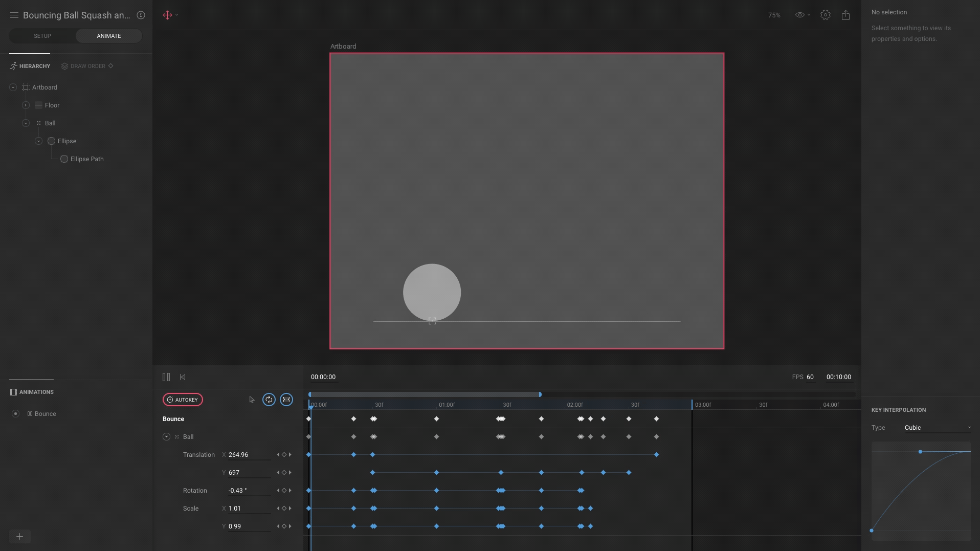Edit the Rotation value -0.43
This screenshot has width=980, height=551.
(249, 491)
